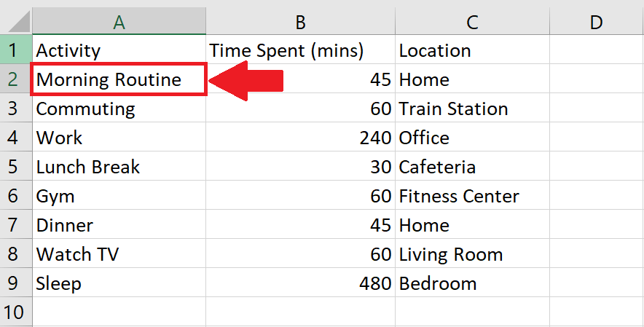Viewport: 644px width, 327px height.
Task: Click the cell containing 480
Action: 301,283
